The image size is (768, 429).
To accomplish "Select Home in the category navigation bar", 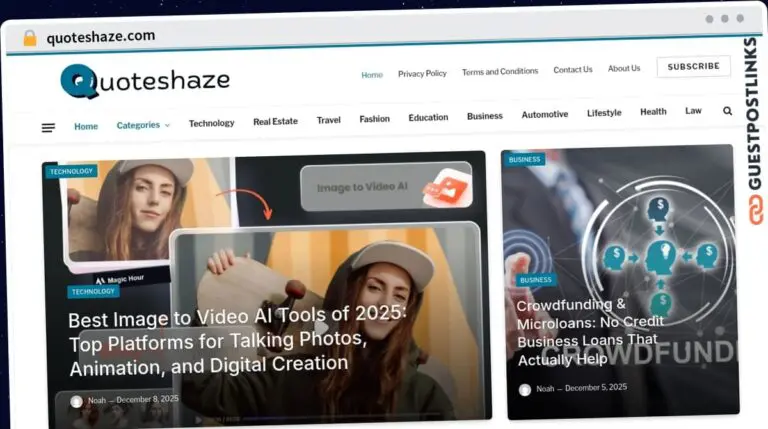I will (86, 126).
